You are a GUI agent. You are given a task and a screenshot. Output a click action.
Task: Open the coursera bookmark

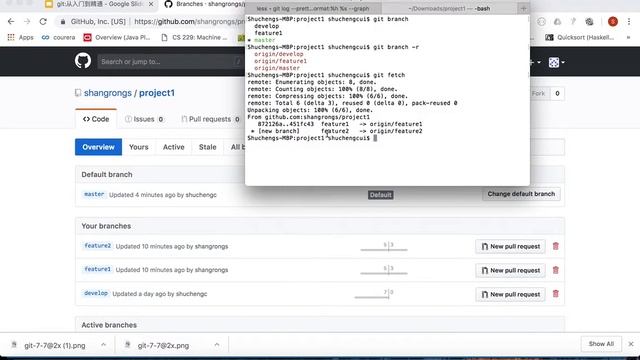coord(58,38)
